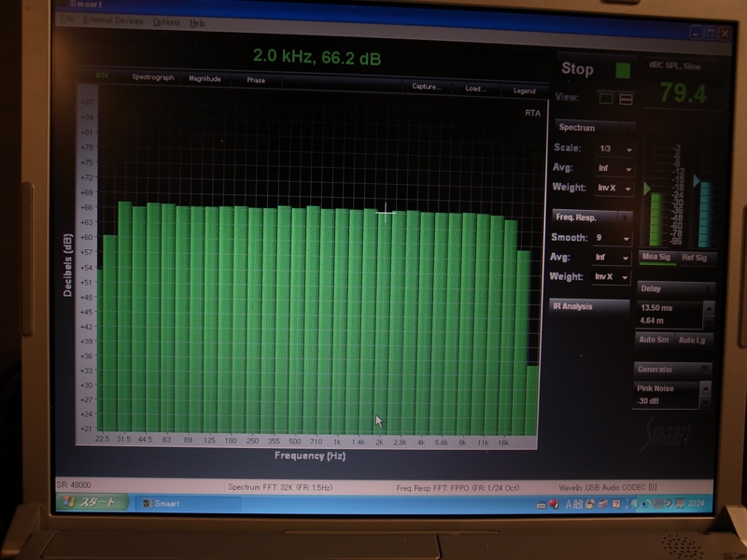Click the Delay panel arrow icon
747x560 pixels.
[707, 288]
